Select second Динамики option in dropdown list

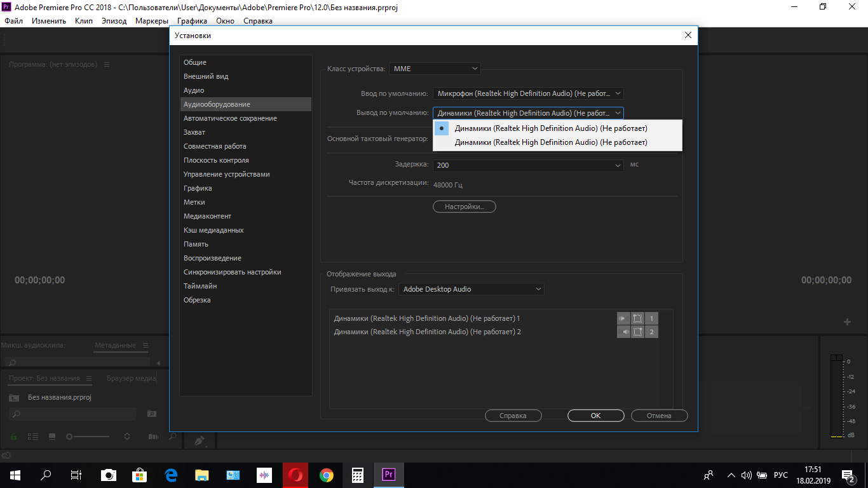557,142
